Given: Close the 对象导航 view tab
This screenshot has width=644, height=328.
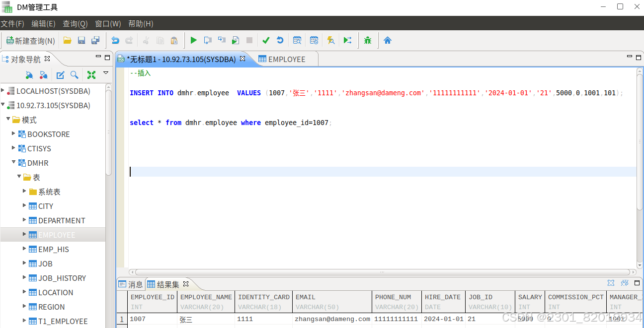Looking at the screenshot, I should [x=47, y=59].
